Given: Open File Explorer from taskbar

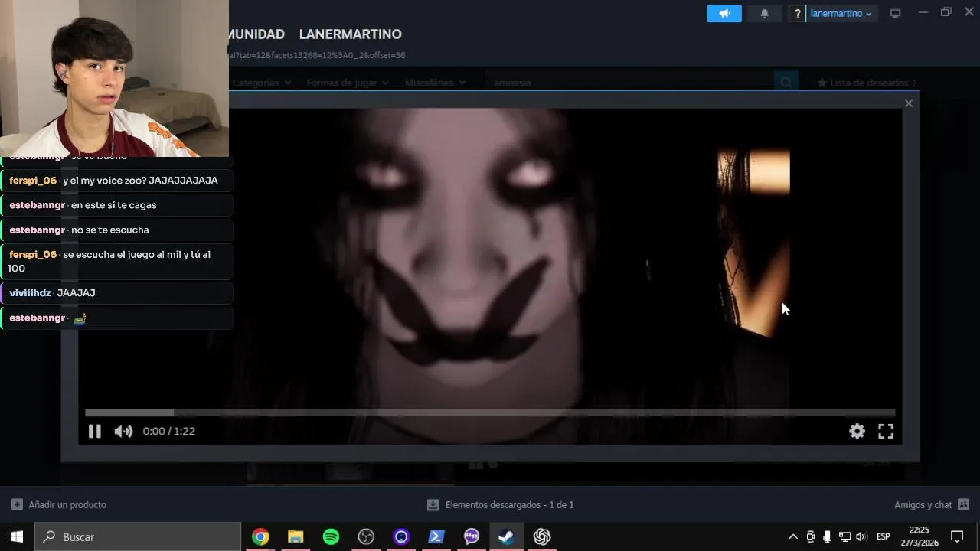Looking at the screenshot, I should (296, 536).
